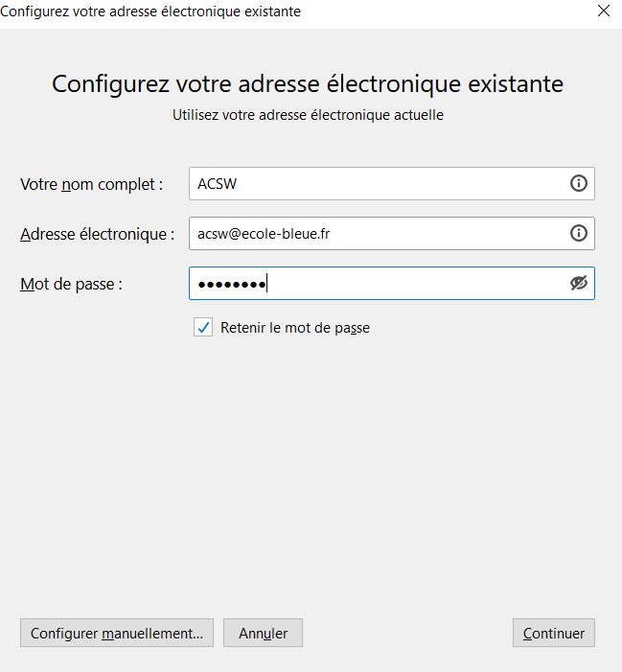Screen dimensions: 622x672
Task: Focus the Votre nom complet input field
Action: tap(392, 183)
